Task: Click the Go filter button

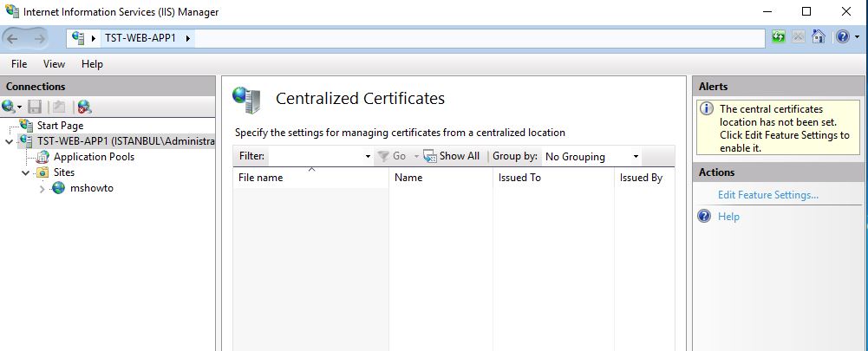Action: (391, 156)
